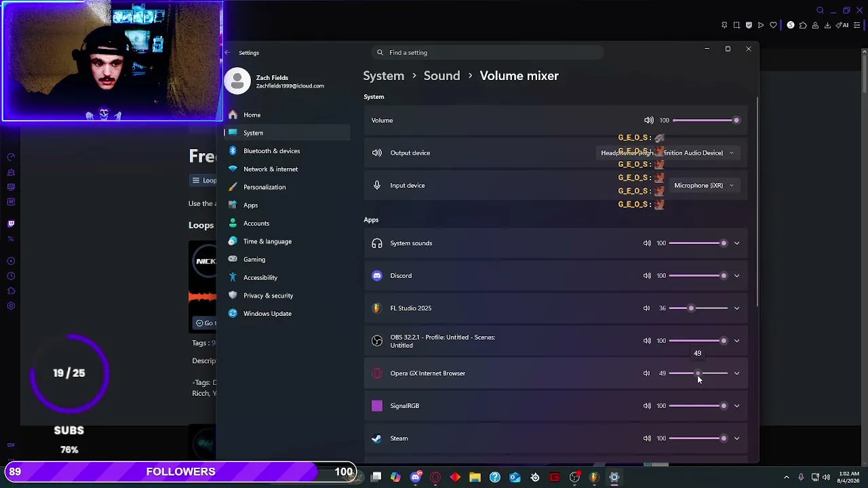Screen dimensions: 868x488
Task: Open Opera extensions puzzle icon
Action: 803,26
